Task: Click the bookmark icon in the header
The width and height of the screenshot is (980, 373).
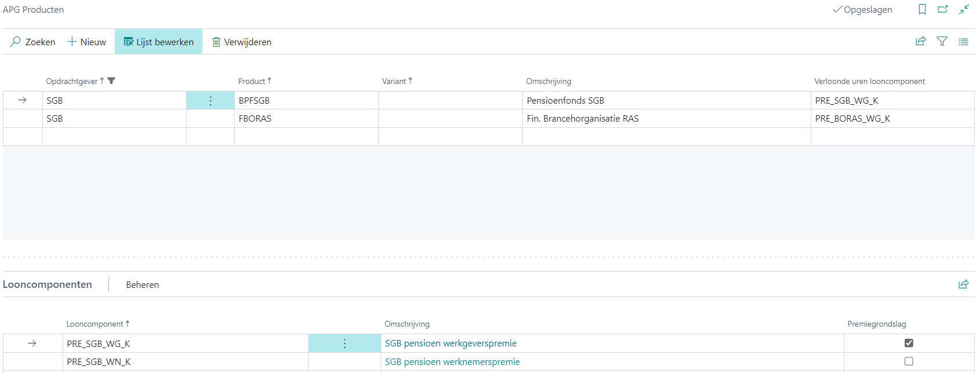Action: tap(922, 9)
